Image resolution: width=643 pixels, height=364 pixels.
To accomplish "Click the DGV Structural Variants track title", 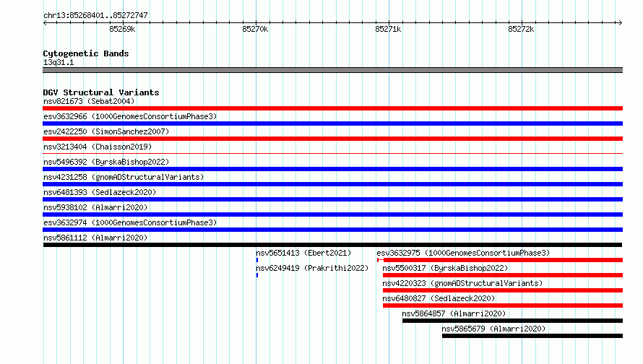I will (101, 92).
